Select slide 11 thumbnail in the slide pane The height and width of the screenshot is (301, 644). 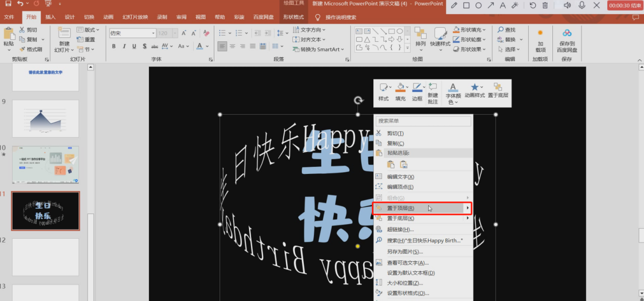click(x=45, y=211)
